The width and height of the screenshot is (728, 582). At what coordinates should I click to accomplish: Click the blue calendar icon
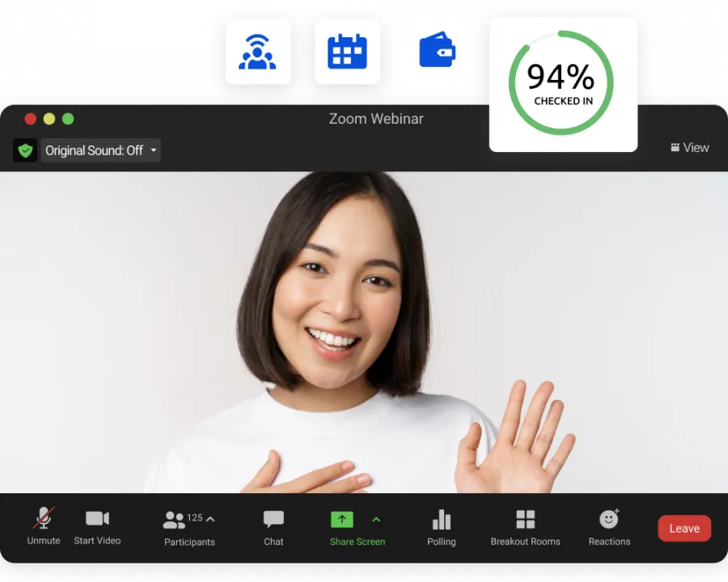[x=347, y=52]
